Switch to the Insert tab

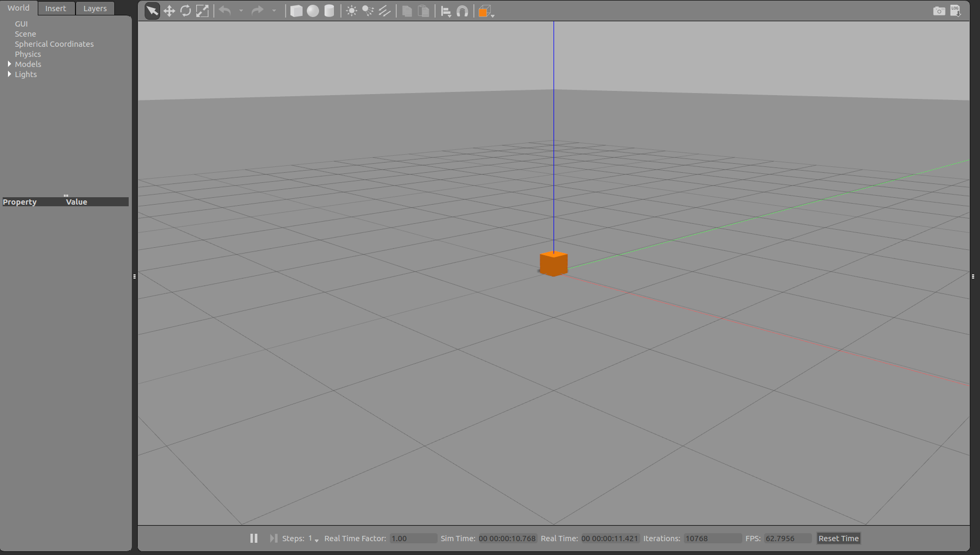point(56,9)
